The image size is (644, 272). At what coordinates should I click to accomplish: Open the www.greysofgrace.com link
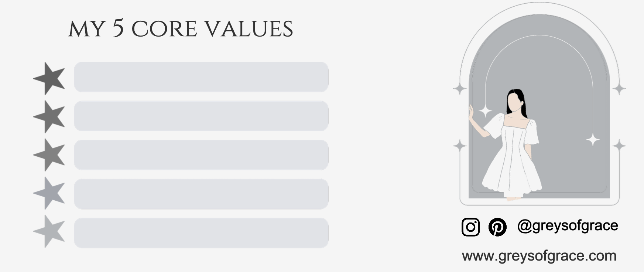click(x=539, y=256)
